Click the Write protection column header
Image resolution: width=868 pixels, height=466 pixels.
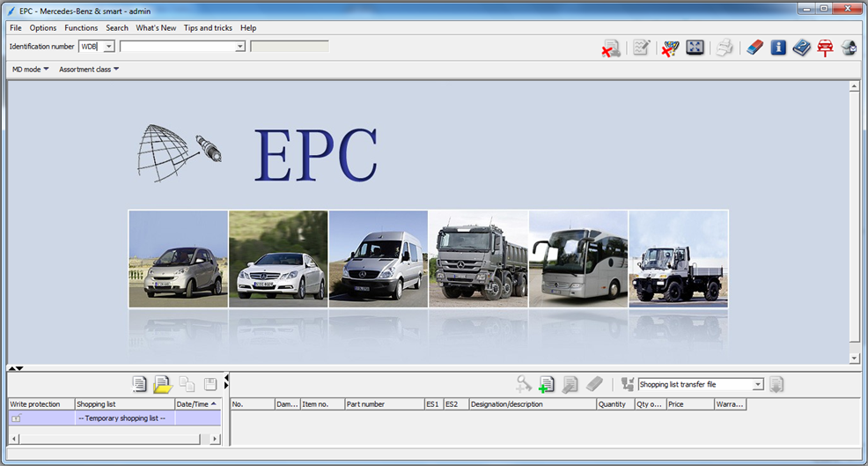[x=41, y=404]
